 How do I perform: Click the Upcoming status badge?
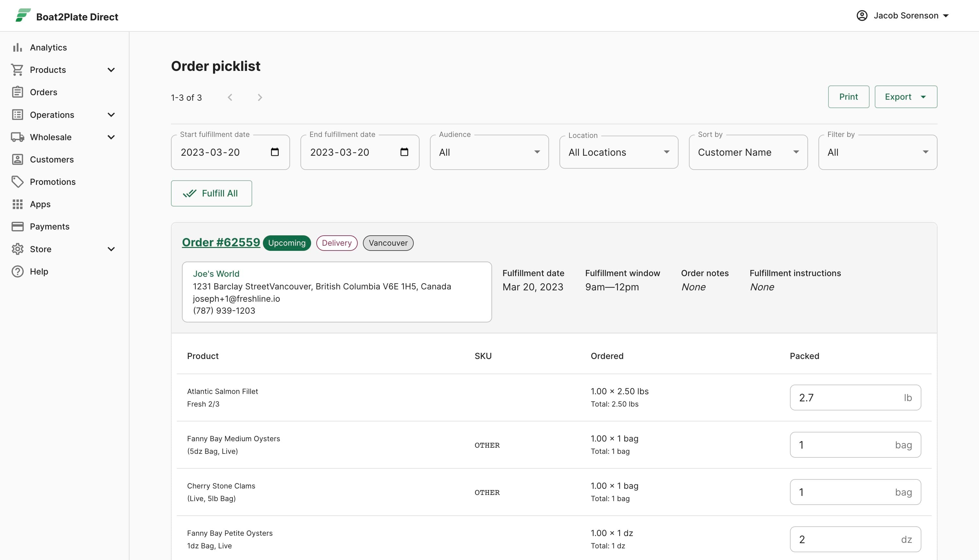pyautogui.click(x=287, y=243)
